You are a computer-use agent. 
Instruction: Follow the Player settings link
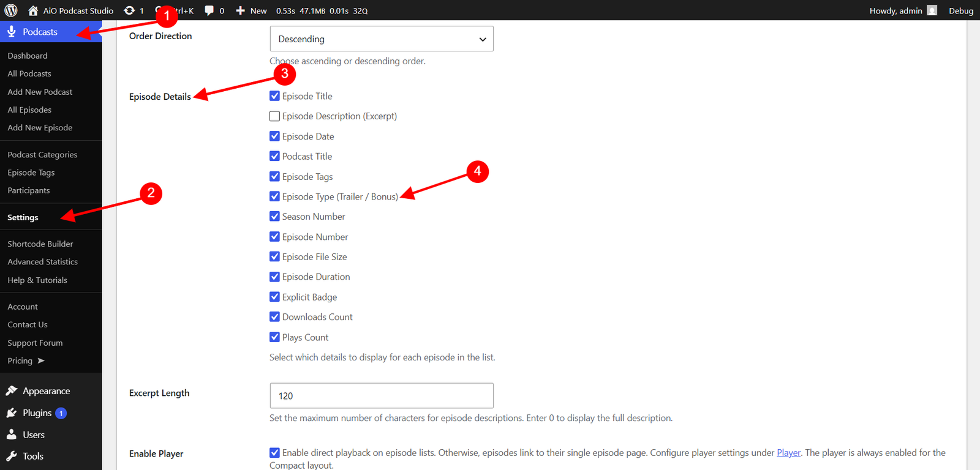point(789,453)
